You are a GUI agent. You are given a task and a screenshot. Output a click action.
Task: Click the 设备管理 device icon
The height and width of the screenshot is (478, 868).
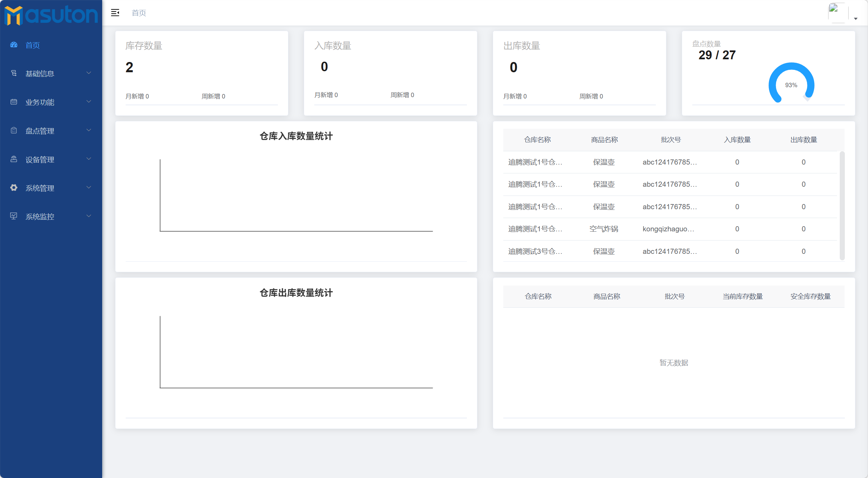point(14,159)
